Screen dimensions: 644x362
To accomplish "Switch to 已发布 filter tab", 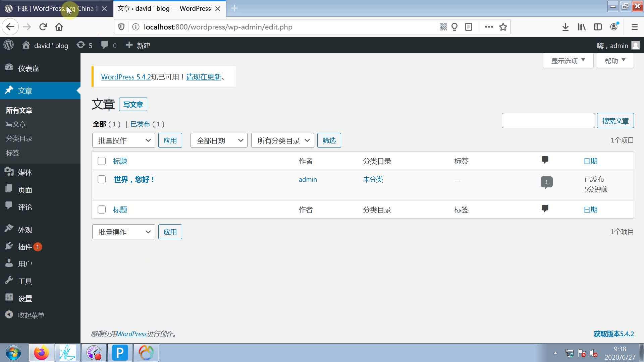I will pyautogui.click(x=140, y=124).
